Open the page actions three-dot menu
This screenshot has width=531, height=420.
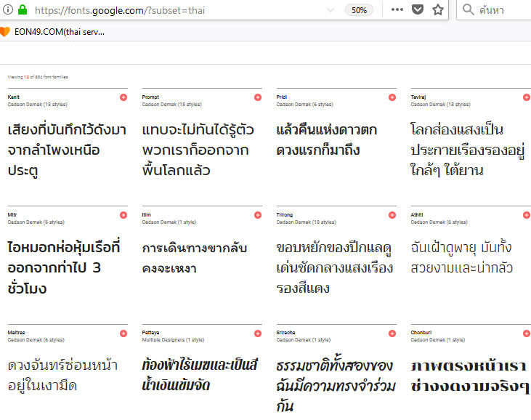click(x=397, y=9)
